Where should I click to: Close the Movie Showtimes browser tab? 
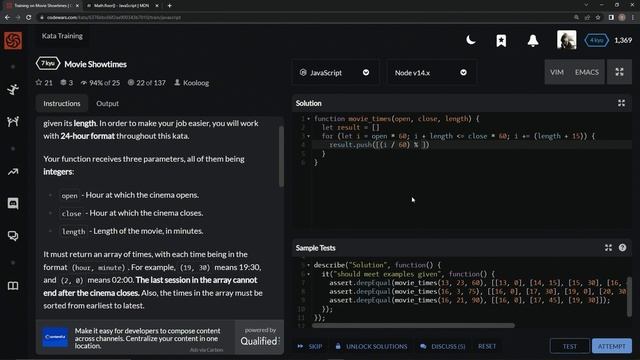[77, 6]
